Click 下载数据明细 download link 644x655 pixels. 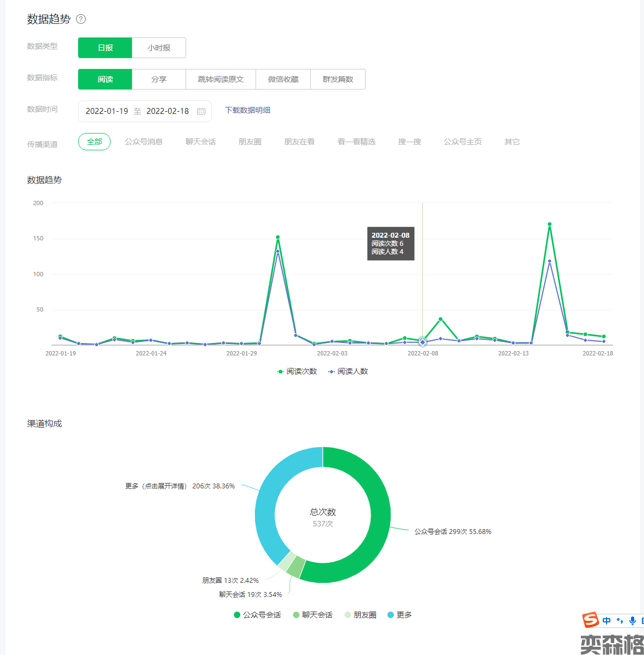point(247,110)
